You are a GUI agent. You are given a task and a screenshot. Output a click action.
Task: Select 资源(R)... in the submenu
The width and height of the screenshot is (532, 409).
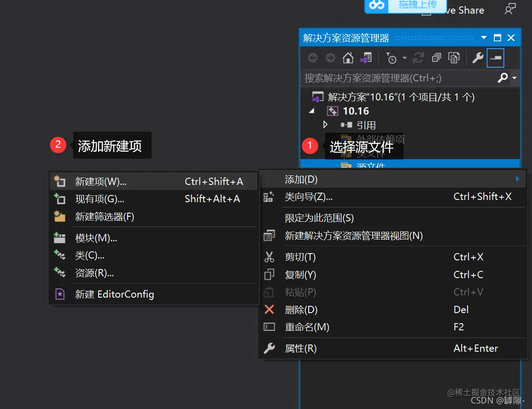(x=154, y=273)
